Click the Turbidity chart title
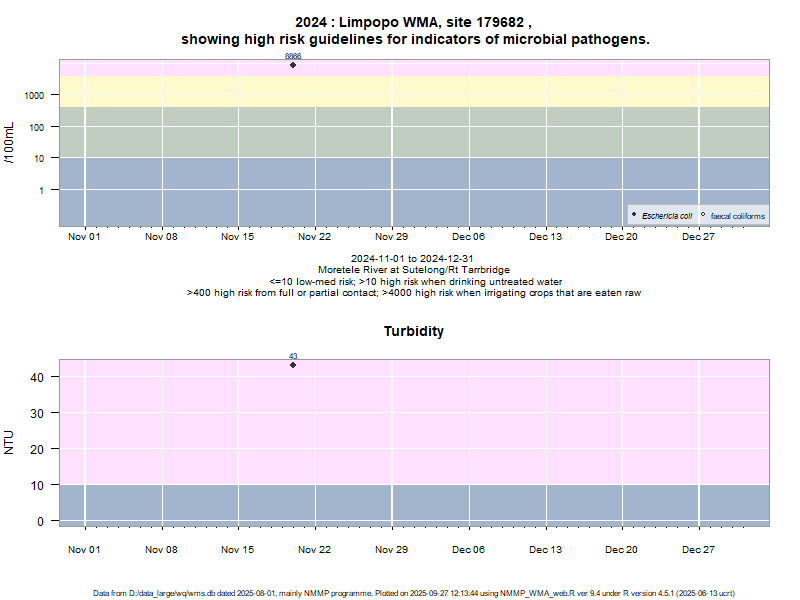The image size is (800, 600). (414, 331)
